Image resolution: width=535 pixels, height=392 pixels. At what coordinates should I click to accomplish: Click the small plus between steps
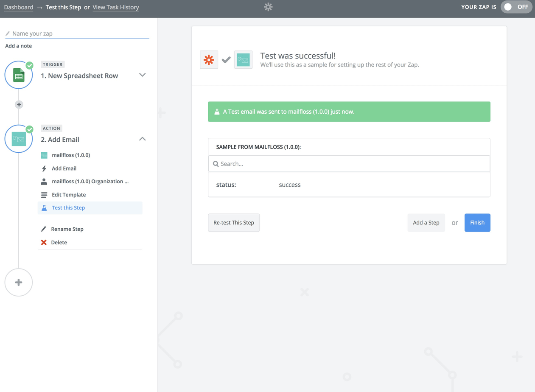click(19, 104)
